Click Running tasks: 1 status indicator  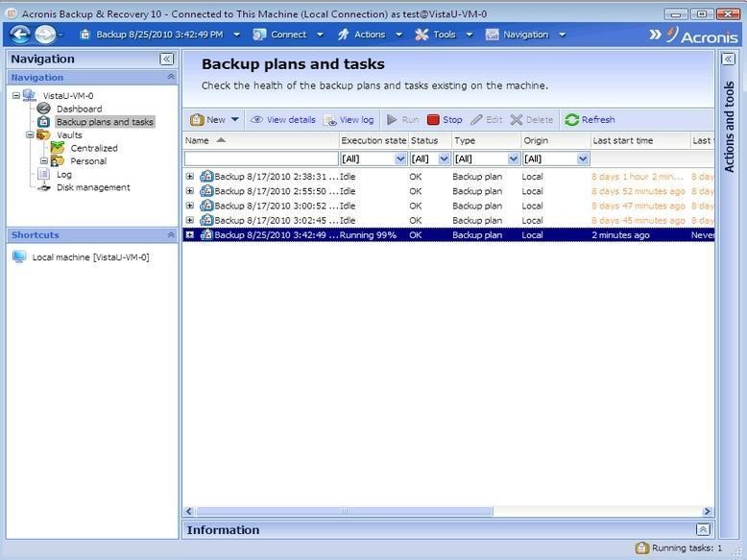point(680,548)
